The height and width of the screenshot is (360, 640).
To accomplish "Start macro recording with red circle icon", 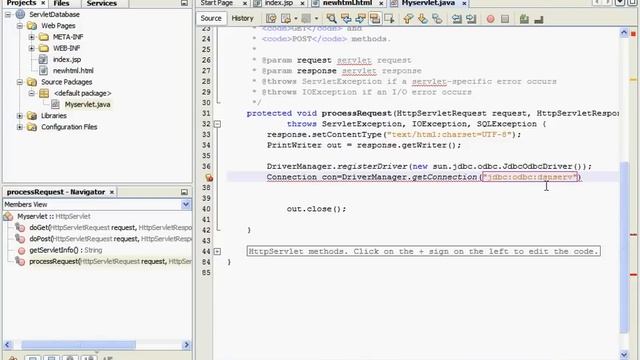I will [490, 19].
